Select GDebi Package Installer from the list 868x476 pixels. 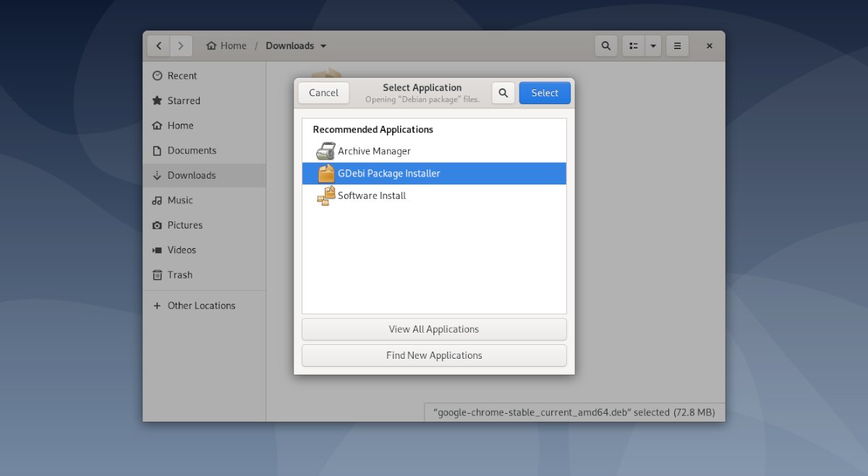point(388,173)
